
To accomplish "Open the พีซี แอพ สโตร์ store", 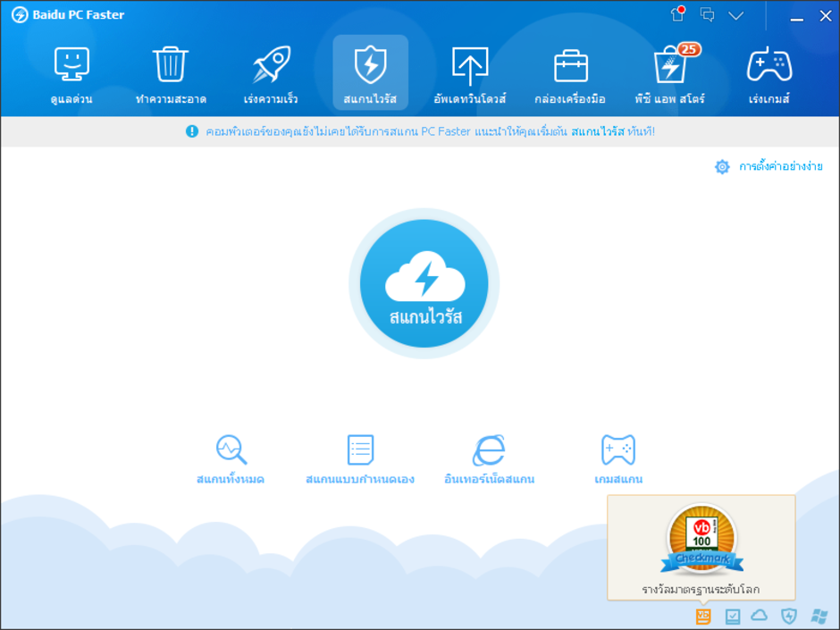I will tap(669, 74).
